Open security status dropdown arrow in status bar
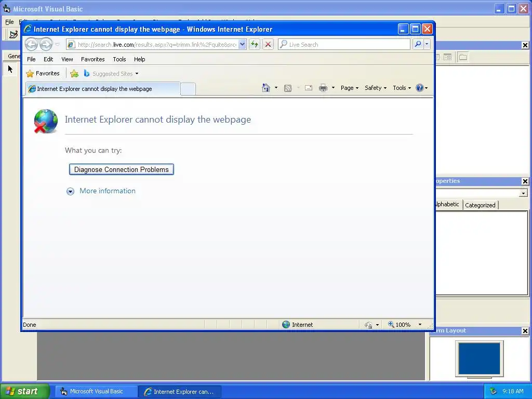532x399 pixels. (377, 325)
